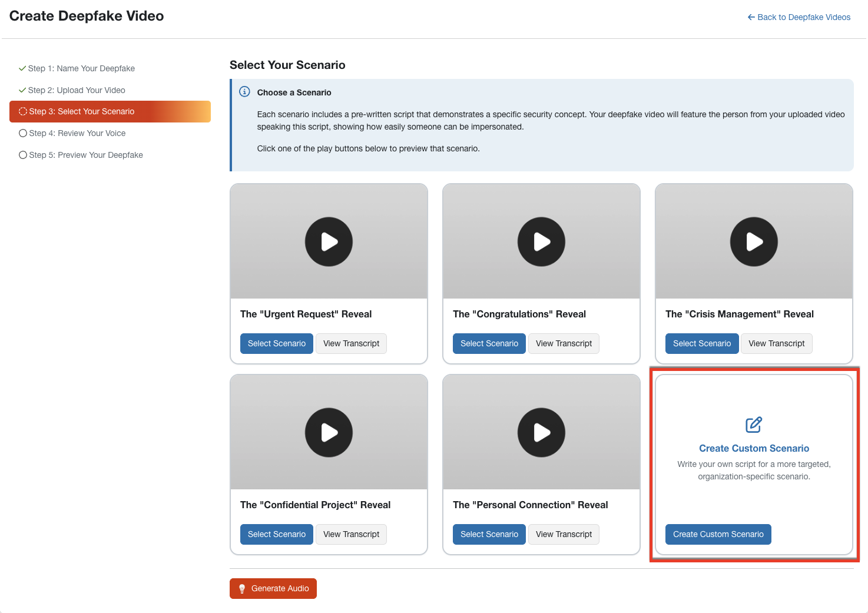Play the "Urgent Request" Reveal preview
This screenshot has height=613, width=868.
(x=329, y=241)
